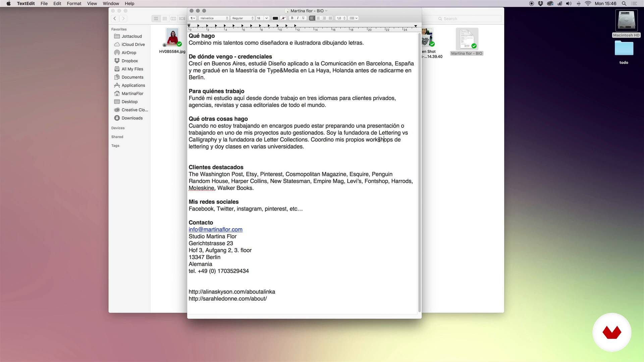Click the text background color swatch
The width and height of the screenshot is (644, 362).
click(283, 18)
